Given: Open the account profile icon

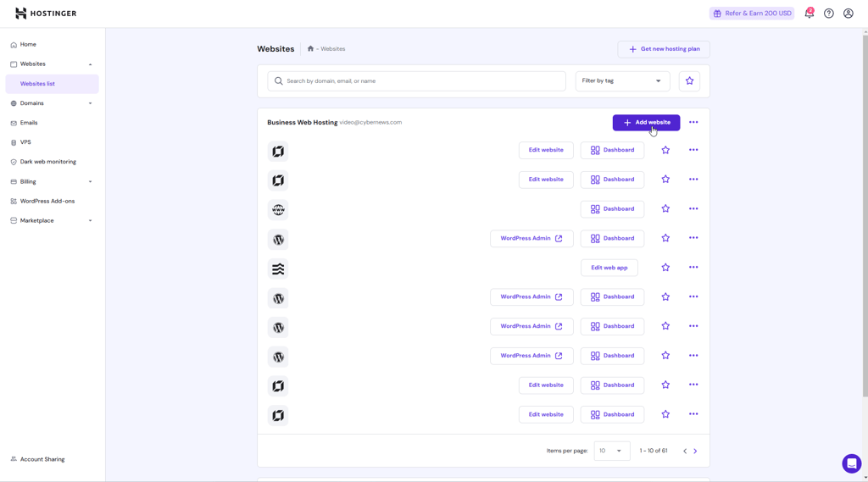Looking at the screenshot, I should (848, 14).
